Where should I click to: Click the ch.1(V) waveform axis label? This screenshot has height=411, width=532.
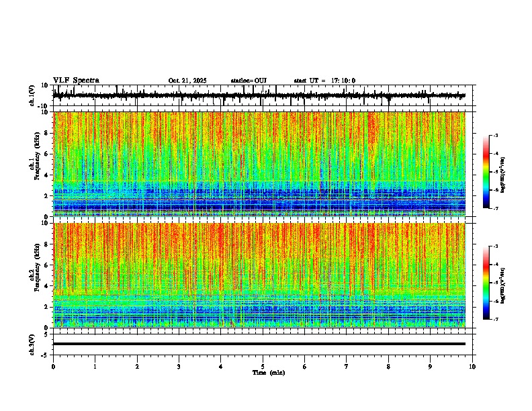click(32, 95)
